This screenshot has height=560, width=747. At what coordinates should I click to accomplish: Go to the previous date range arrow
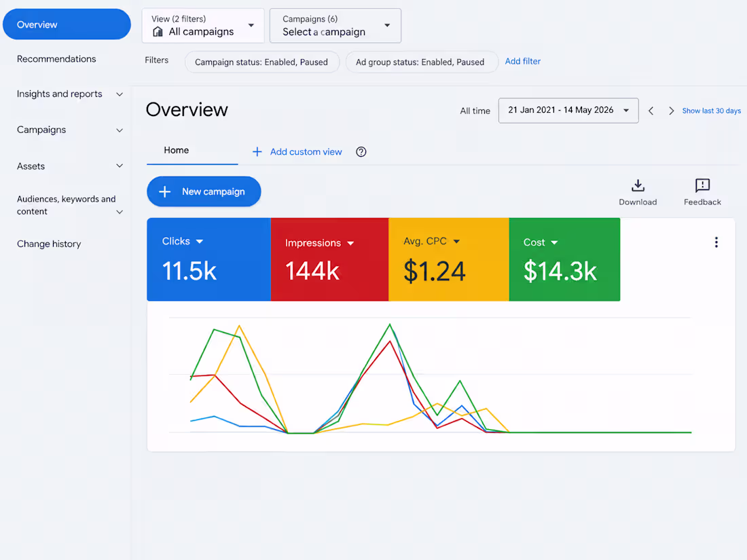point(651,111)
